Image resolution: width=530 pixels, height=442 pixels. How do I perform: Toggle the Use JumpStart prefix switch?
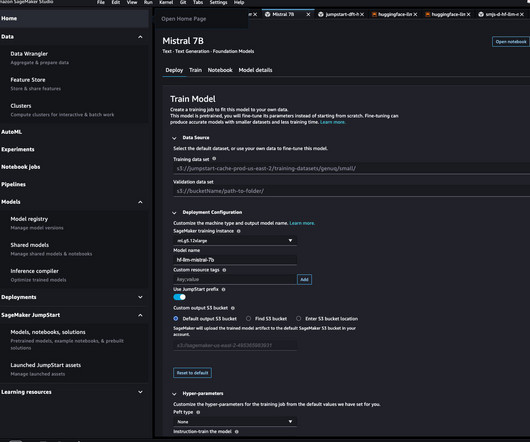coord(179,297)
